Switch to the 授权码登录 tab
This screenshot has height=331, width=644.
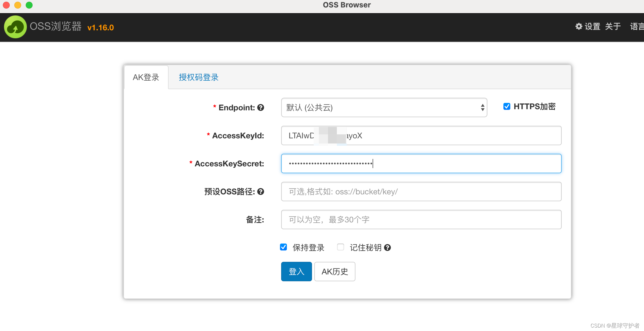[198, 77]
